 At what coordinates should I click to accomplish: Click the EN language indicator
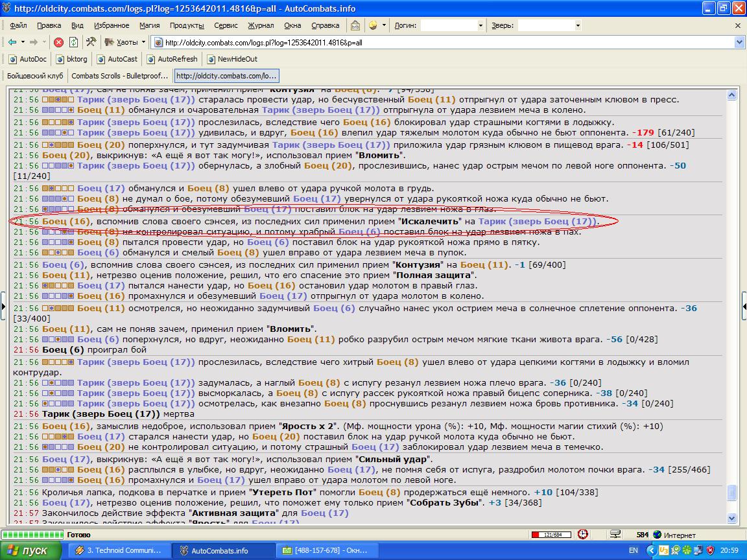click(x=633, y=550)
